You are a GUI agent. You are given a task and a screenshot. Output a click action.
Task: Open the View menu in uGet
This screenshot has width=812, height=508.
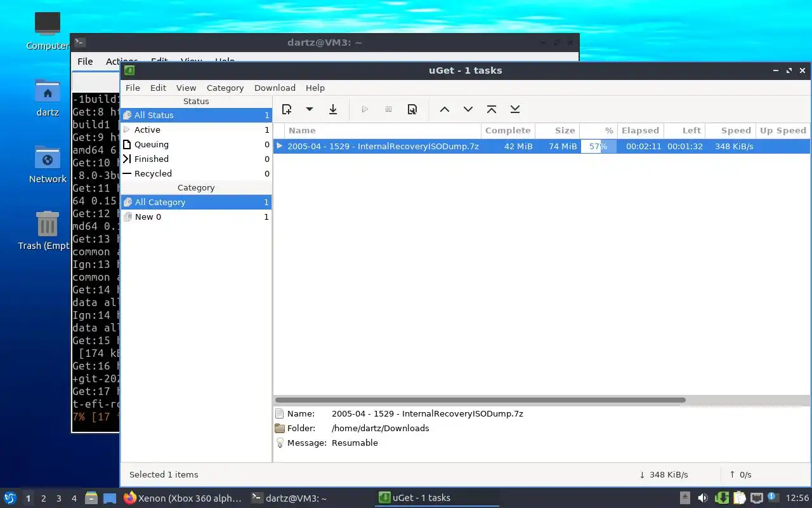pyautogui.click(x=186, y=88)
